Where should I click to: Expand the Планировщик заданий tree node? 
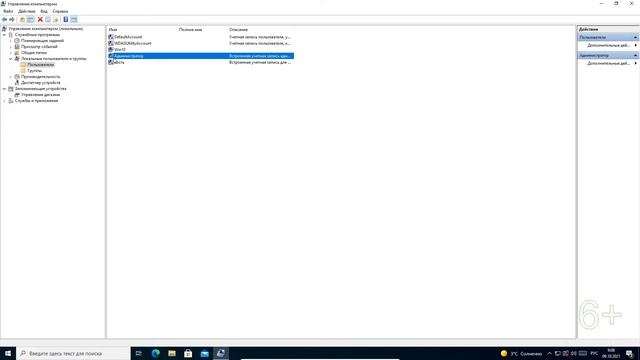tap(11, 41)
